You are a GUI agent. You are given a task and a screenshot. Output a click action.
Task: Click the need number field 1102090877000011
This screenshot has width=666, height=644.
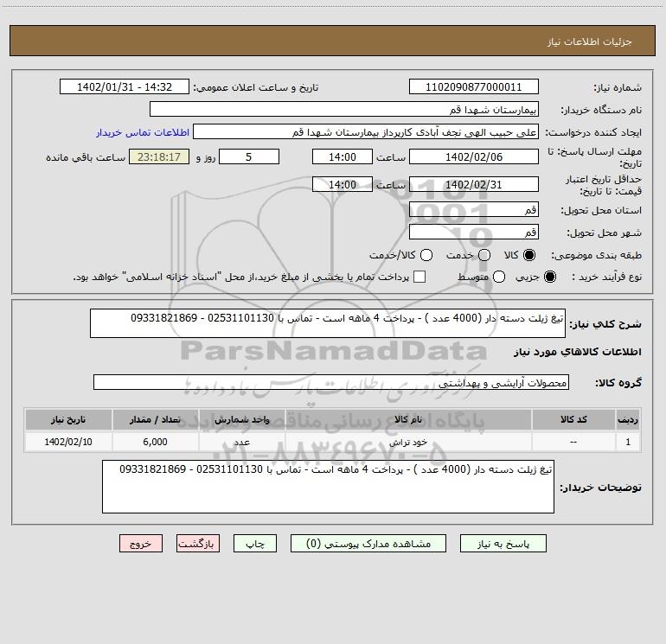pos(474,86)
